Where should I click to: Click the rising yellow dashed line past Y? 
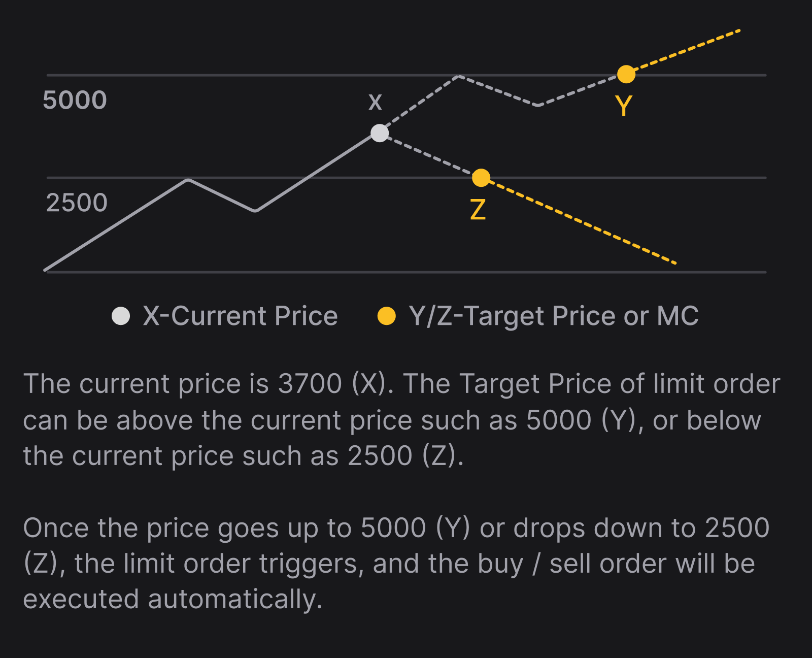coord(685,51)
